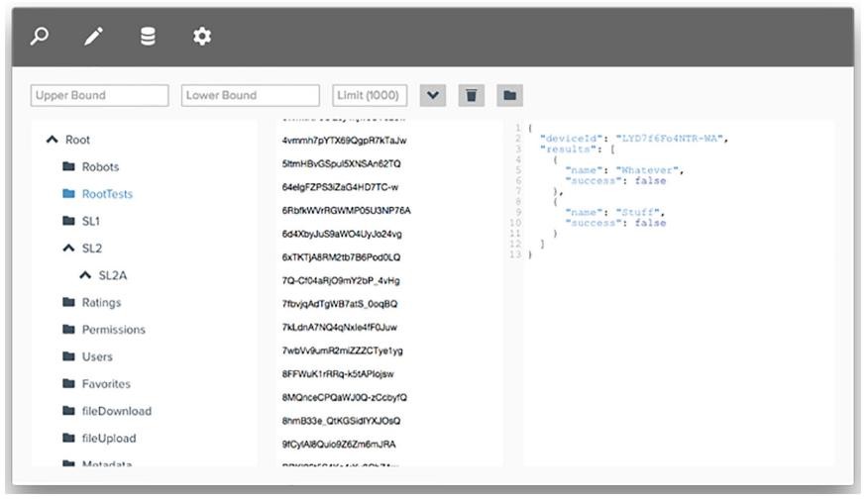This screenshot has width=868, height=501.
Task: Select the pencil edit icon
Action: pyautogui.click(x=93, y=37)
